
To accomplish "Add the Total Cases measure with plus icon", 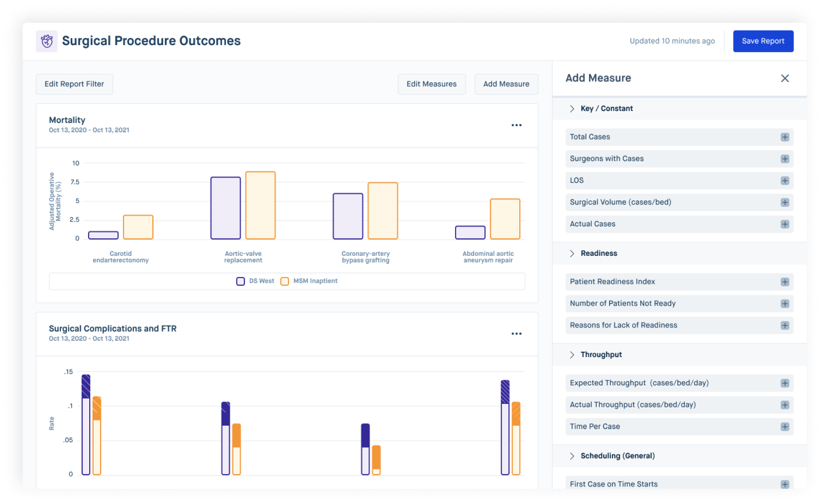I will tap(785, 137).
